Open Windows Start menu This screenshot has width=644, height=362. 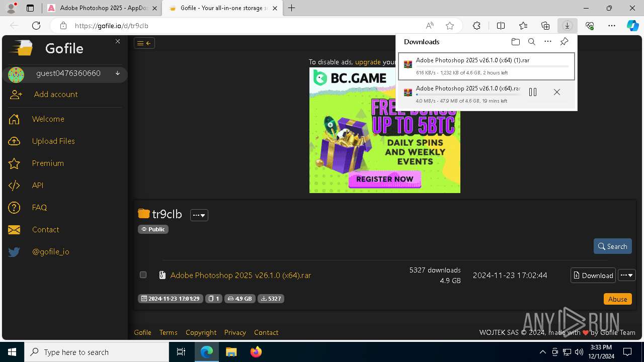point(12,352)
